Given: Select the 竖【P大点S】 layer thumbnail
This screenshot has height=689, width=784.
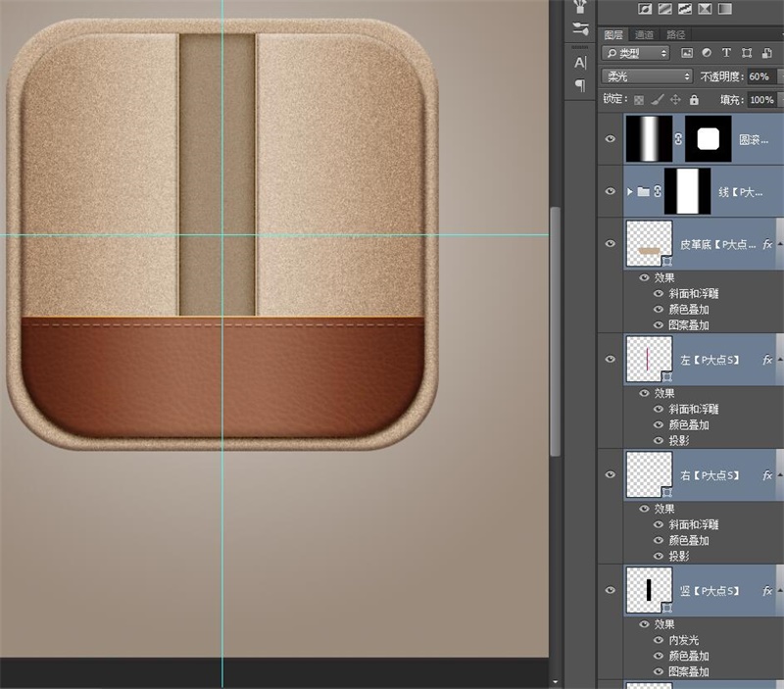Looking at the screenshot, I should pos(649,590).
